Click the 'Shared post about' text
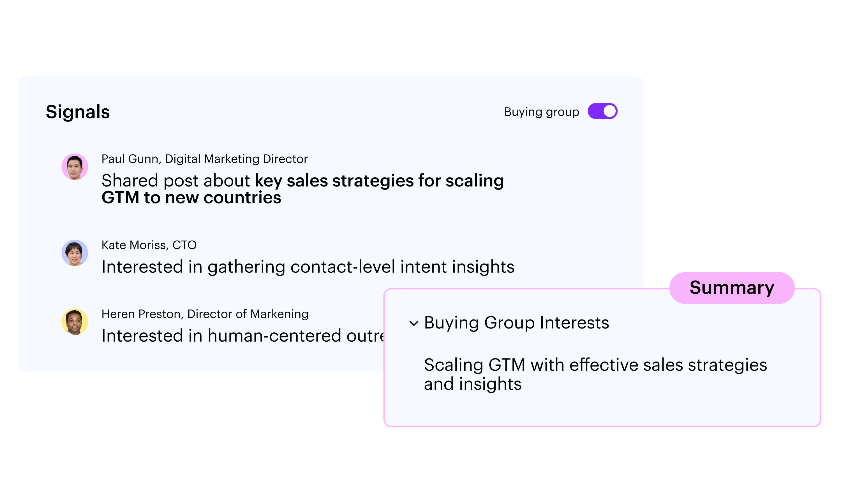This screenshot has width=841, height=504. tap(175, 180)
